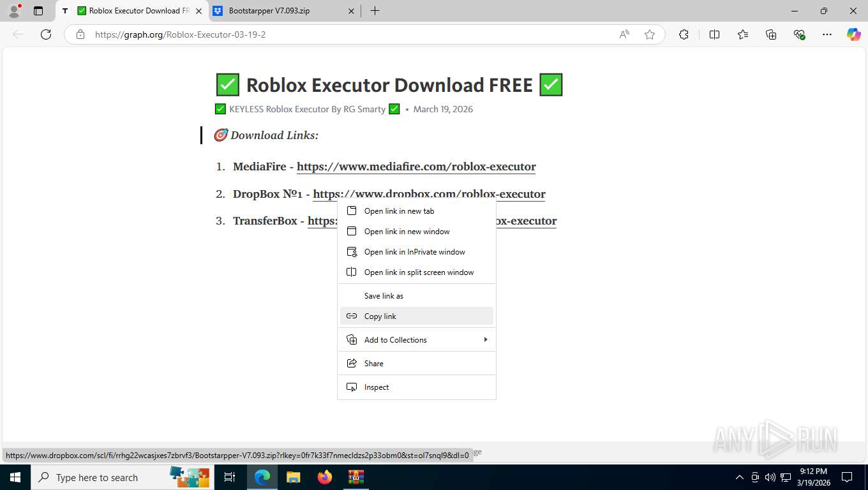868x490 pixels.
Task: Open the Copilot sidebar icon
Action: click(854, 34)
